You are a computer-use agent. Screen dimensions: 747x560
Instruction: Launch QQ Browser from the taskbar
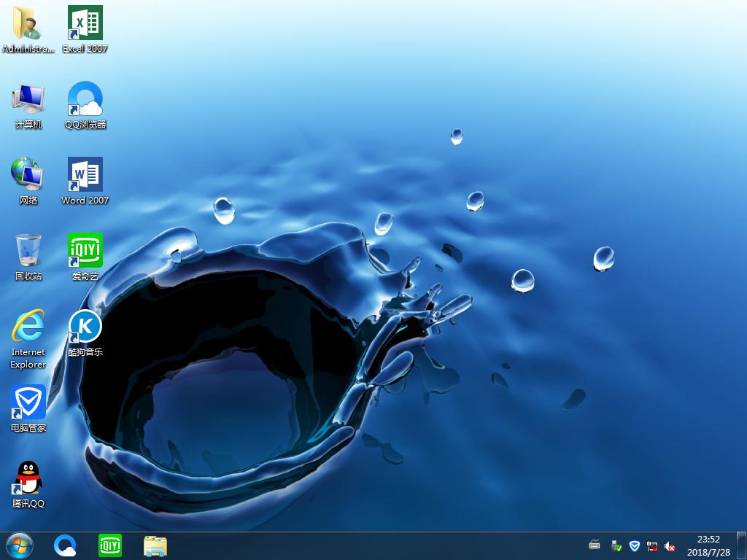point(66,545)
